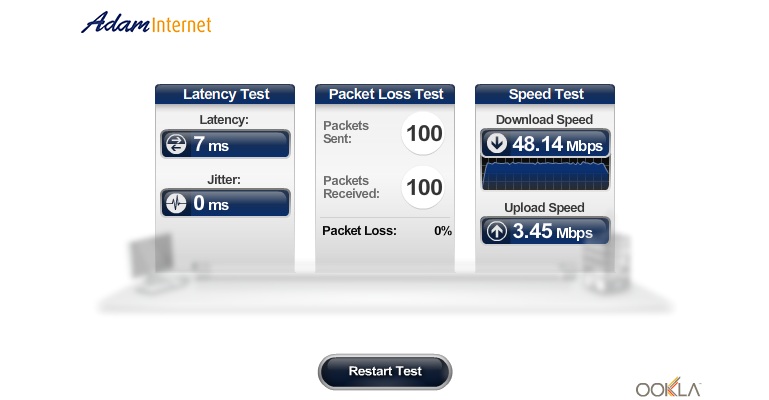This screenshot has width=769, height=400.
Task: Click the Packets Received 100 circle
Action: pos(423,187)
